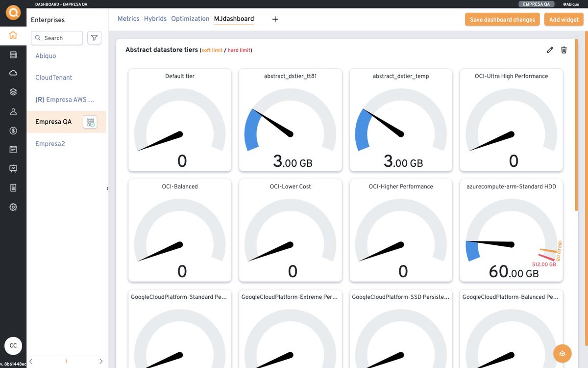Click the GoogleCloudPlatform-Standard Pe... card title
This screenshot has height=368, width=588.
coord(180,297)
